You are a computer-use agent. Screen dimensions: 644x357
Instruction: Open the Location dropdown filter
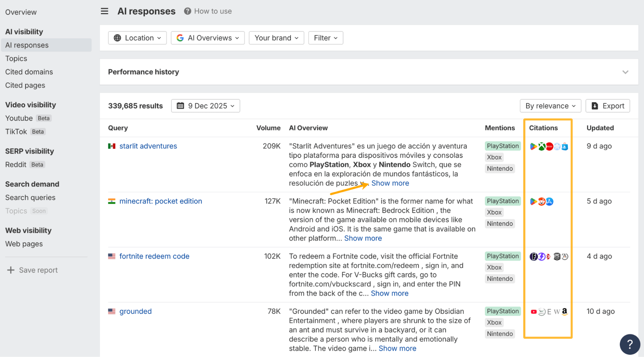137,38
